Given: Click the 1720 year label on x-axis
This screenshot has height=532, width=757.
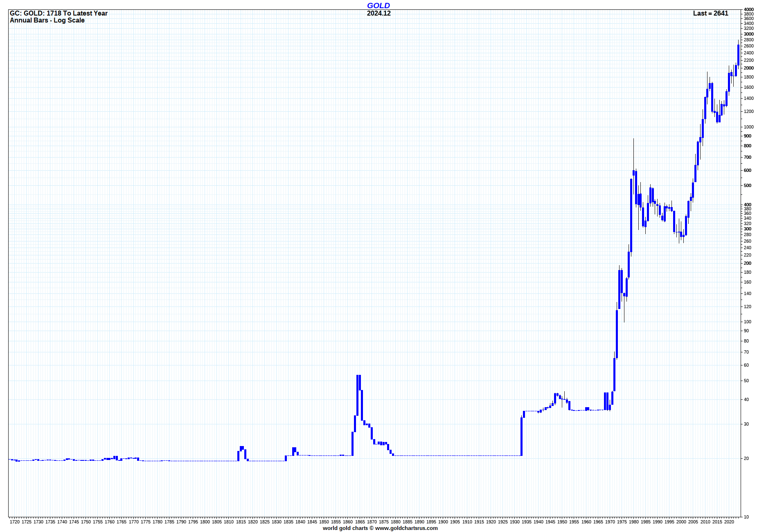Looking at the screenshot, I should coord(15,522).
